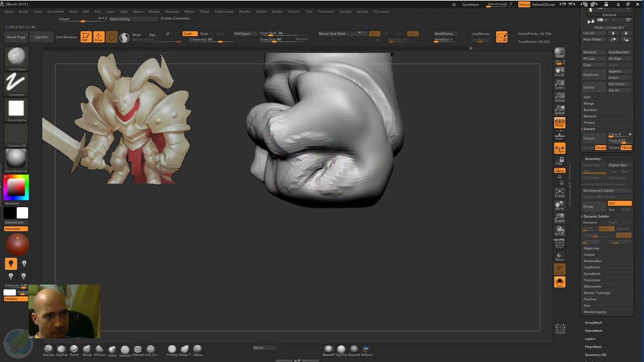Open the Zplugin menu
The height and width of the screenshot is (362, 644).
[345, 12]
